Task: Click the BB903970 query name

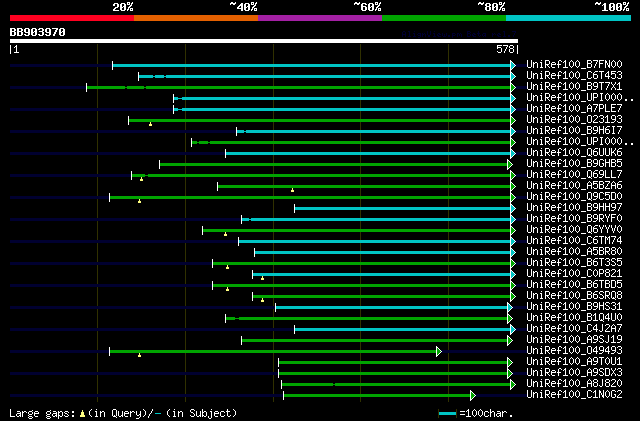Action: point(38,32)
